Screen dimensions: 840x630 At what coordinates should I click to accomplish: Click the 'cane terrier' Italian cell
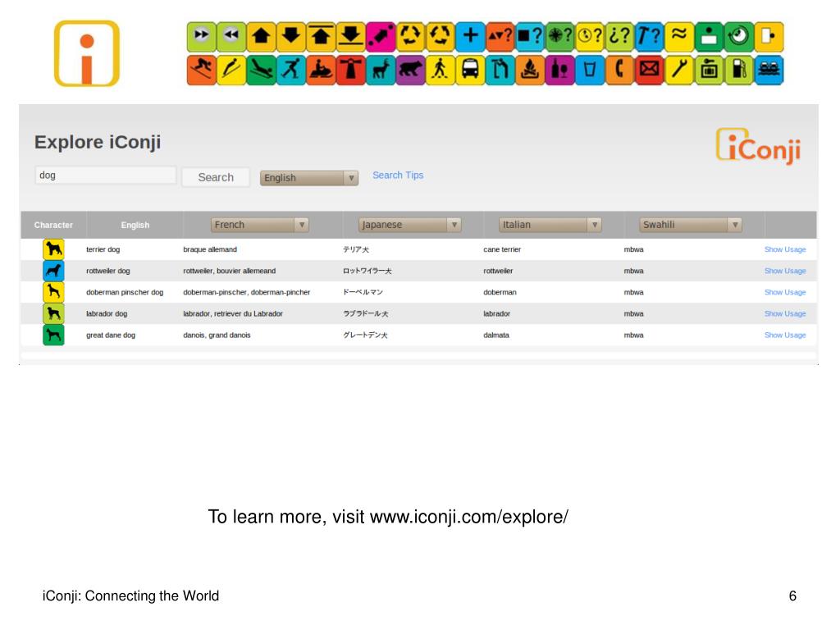click(502, 249)
